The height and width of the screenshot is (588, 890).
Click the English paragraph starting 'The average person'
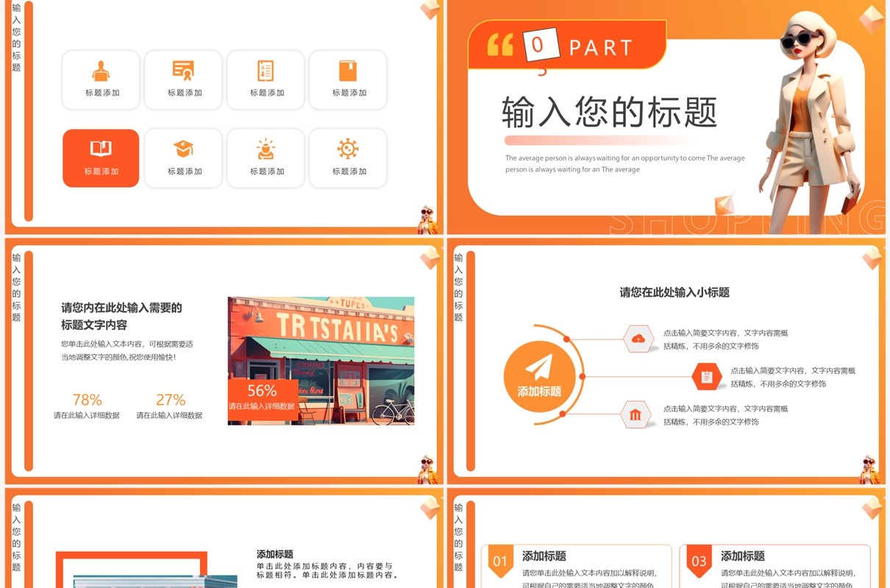[x=624, y=164]
